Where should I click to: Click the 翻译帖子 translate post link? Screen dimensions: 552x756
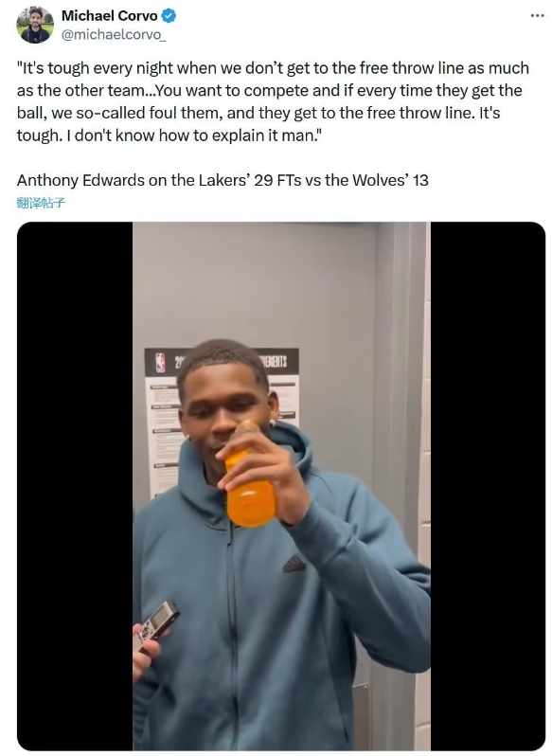(41, 203)
